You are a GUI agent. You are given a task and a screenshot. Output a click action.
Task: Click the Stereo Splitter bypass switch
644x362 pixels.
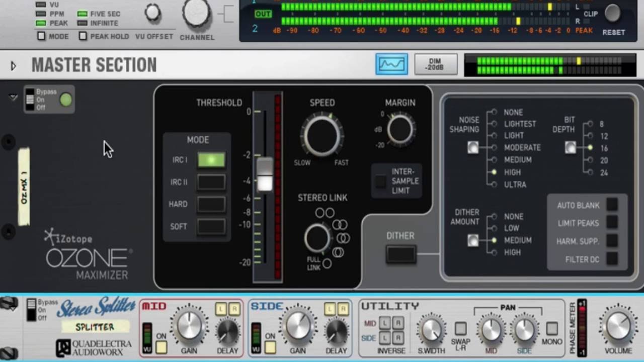tap(31, 310)
